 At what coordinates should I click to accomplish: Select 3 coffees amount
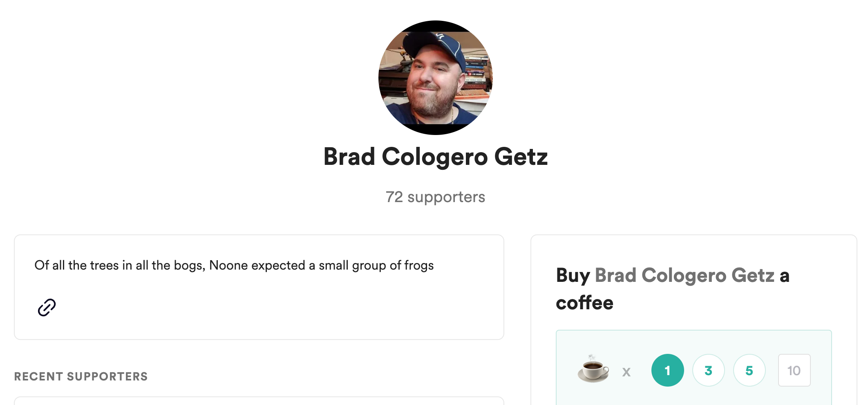point(708,370)
